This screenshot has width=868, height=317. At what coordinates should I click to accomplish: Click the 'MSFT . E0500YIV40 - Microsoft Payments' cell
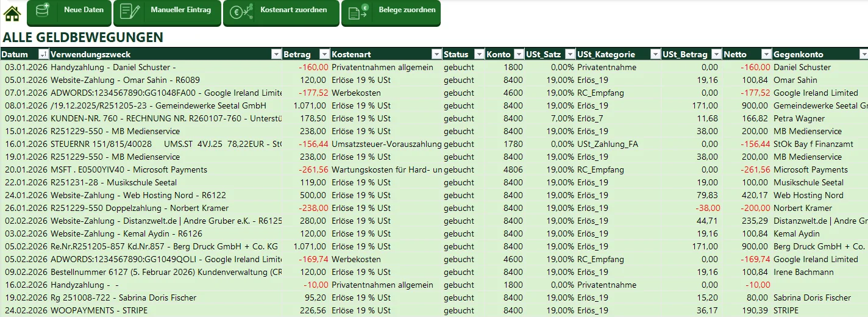[x=166, y=169]
